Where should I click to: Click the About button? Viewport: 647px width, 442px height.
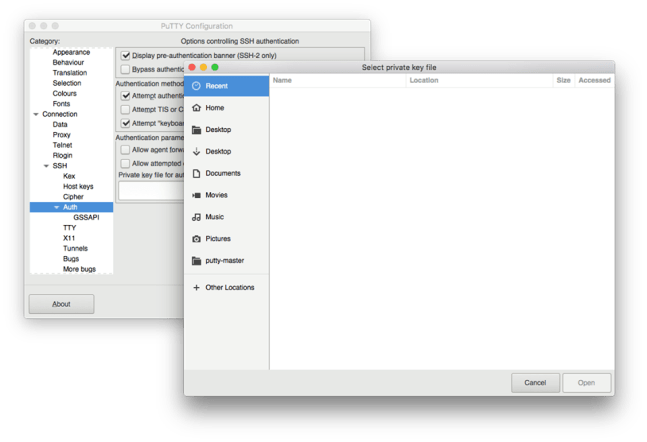[61, 304]
